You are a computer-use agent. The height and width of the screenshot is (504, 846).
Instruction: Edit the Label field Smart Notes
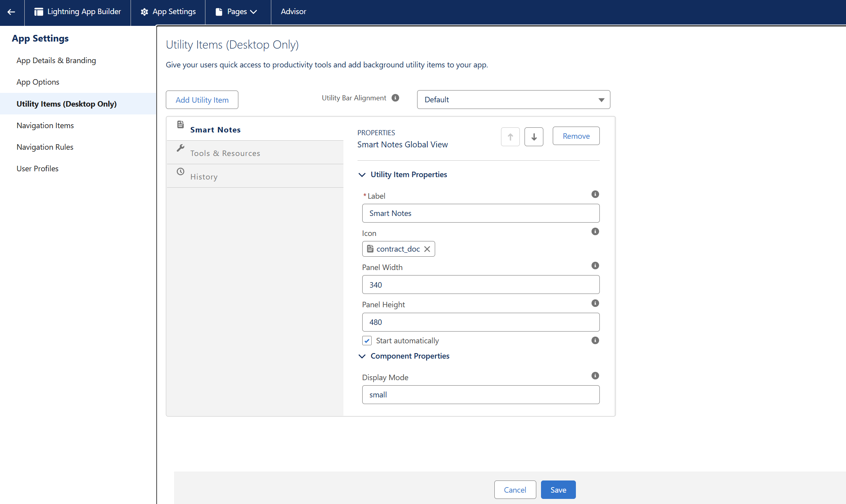point(481,213)
